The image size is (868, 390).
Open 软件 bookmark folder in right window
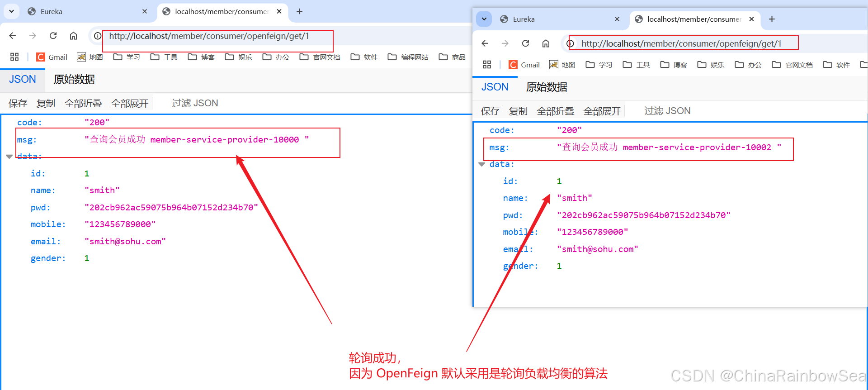click(x=836, y=65)
